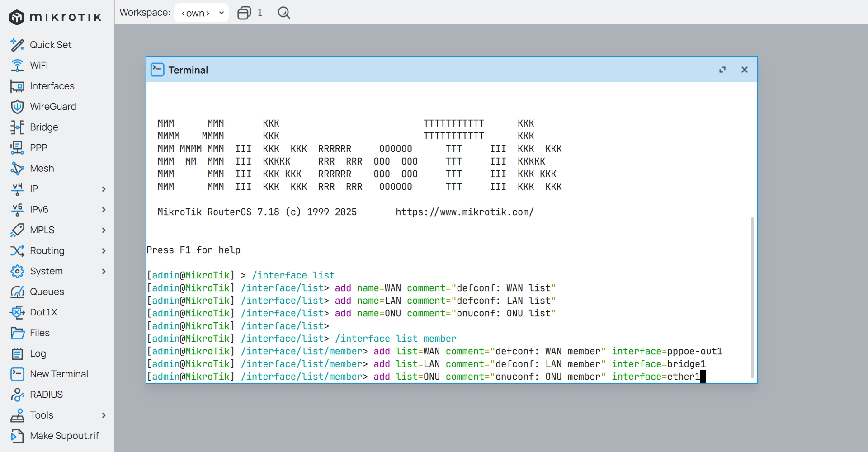This screenshot has width=868, height=452.
Task: Click the PPP sidebar icon
Action: tap(17, 148)
